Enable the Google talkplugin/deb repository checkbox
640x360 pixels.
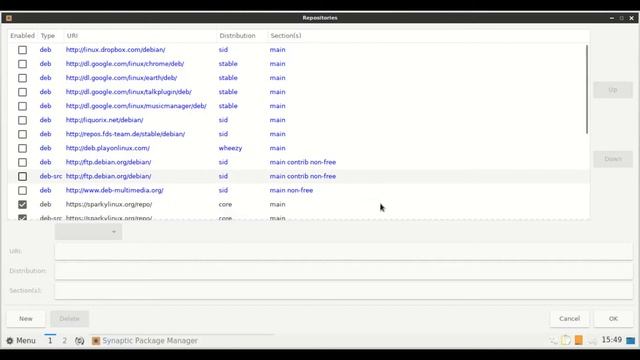pos(22,92)
